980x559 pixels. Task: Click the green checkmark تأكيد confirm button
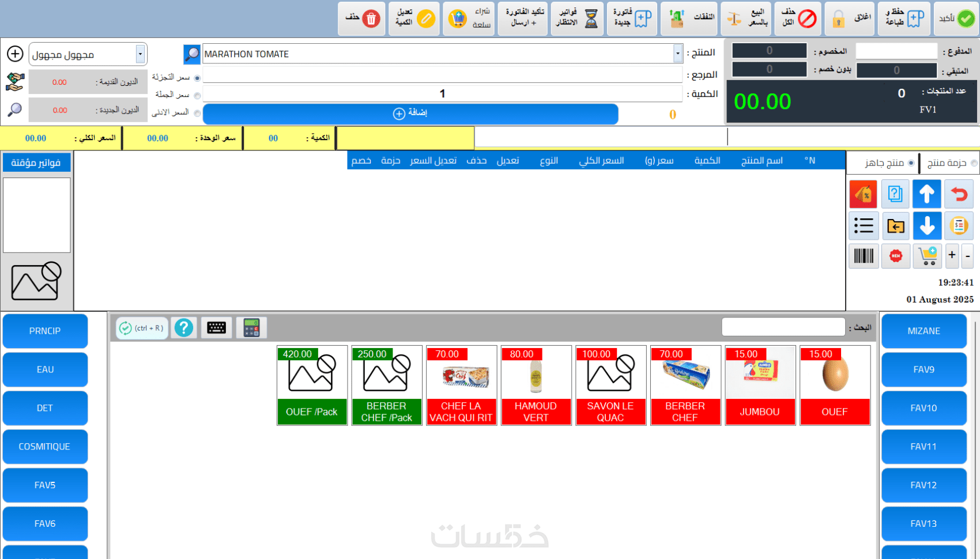pos(956,18)
